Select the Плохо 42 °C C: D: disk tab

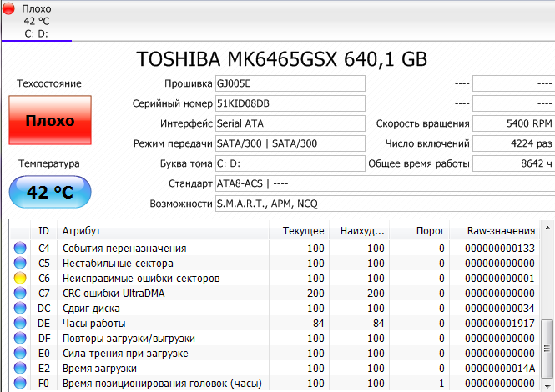tap(37, 21)
